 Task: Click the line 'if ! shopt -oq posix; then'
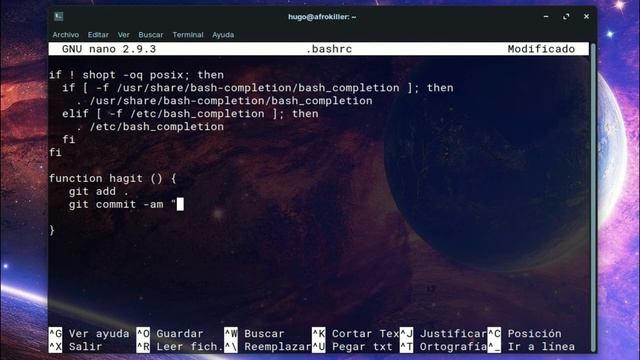coord(136,75)
